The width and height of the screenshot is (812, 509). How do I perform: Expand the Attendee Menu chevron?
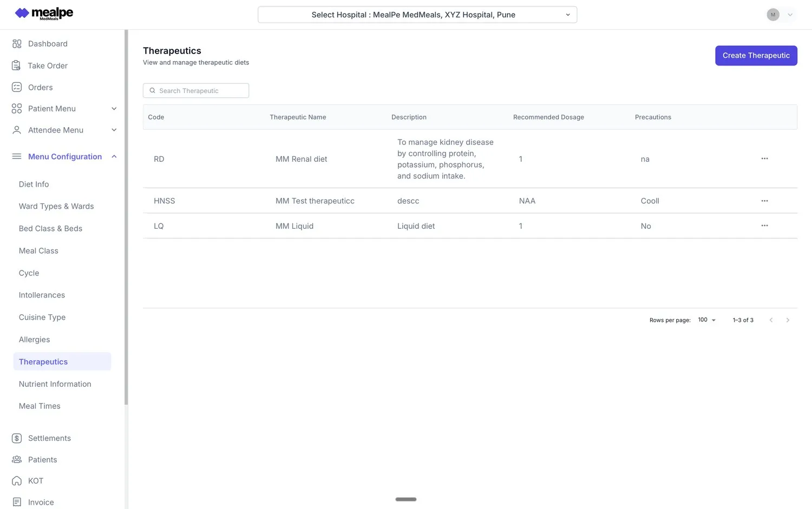coord(114,130)
